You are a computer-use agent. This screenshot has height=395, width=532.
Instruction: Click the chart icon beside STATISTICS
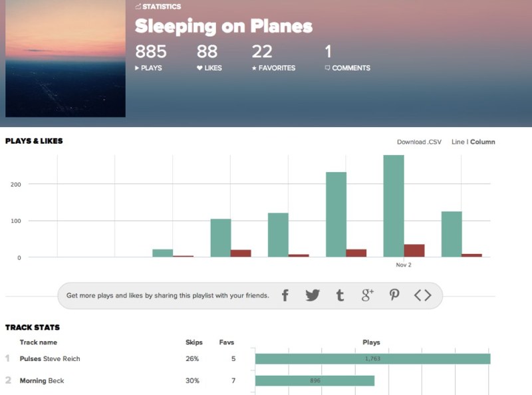(x=138, y=7)
